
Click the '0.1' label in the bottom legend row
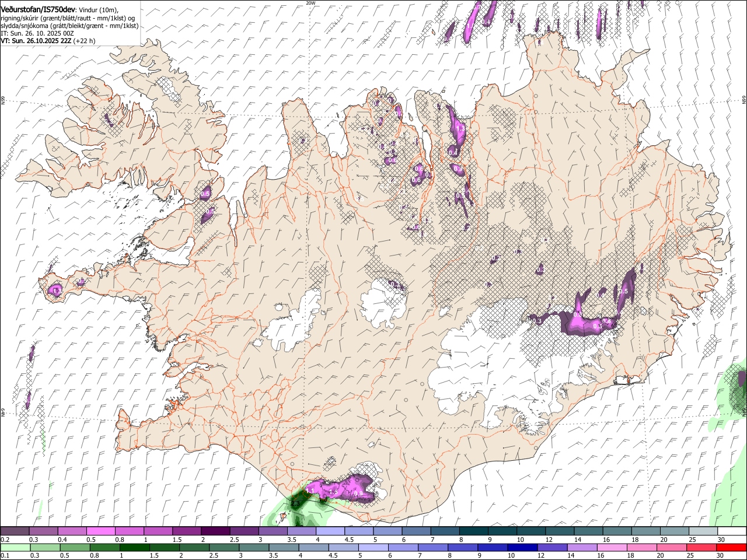(5, 555)
